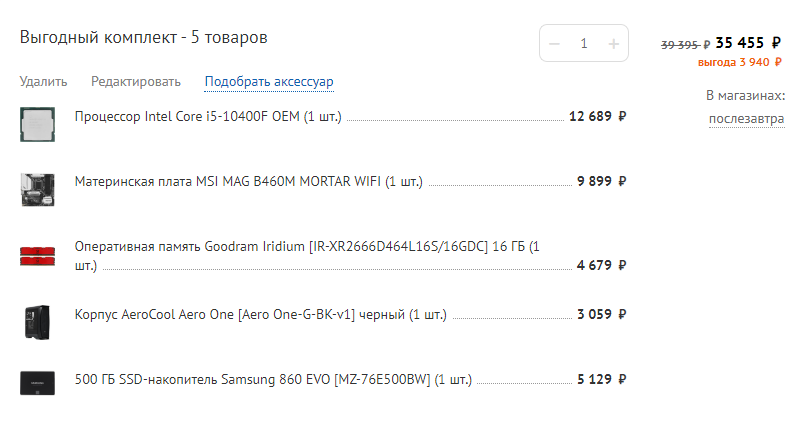Open Корпус AeroCool Aero One title
802x428 pixels.
(x=260, y=314)
